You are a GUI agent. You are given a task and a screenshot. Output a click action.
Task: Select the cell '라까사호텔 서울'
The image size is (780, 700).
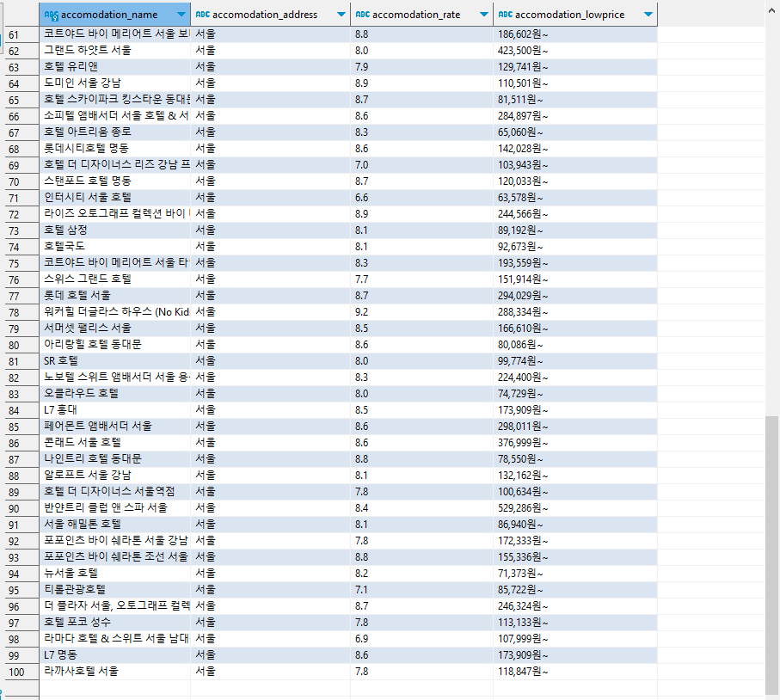[x=115, y=671]
